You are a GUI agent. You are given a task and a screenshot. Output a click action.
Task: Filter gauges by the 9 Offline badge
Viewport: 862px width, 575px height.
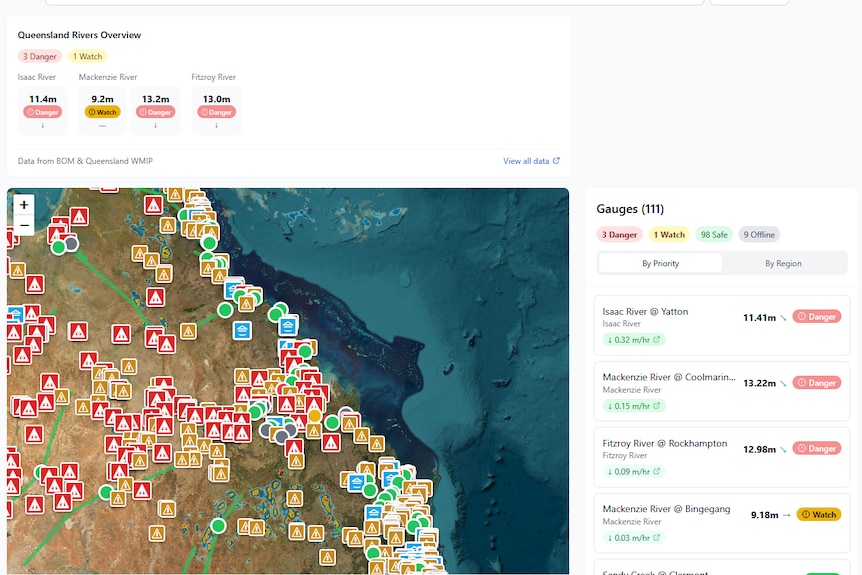coord(759,235)
